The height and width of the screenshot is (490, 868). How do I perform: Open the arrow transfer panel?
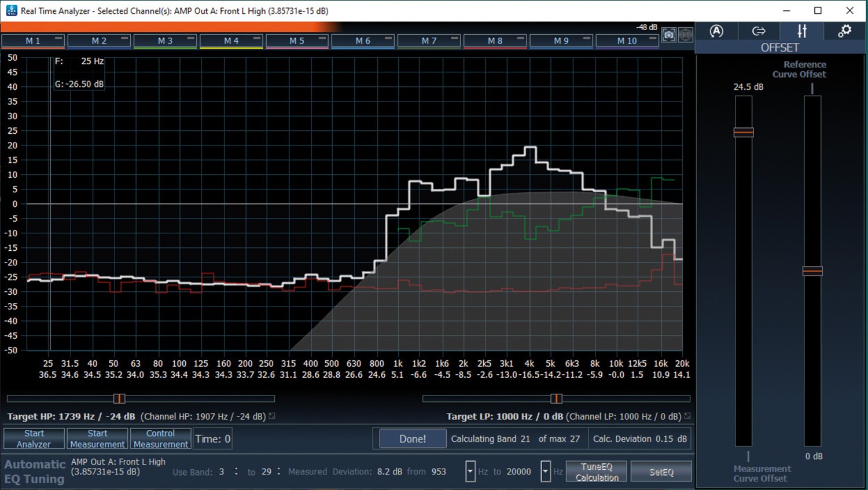pos(759,31)
